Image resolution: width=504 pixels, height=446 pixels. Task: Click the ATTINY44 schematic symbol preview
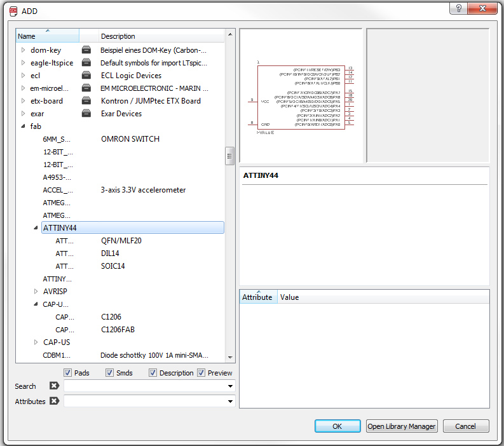pos(301,96)
